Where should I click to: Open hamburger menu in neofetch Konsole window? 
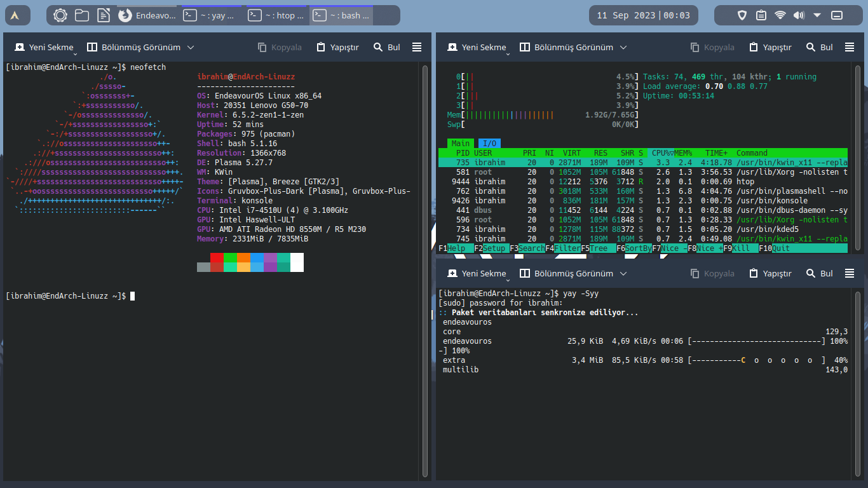pos(417,47)
